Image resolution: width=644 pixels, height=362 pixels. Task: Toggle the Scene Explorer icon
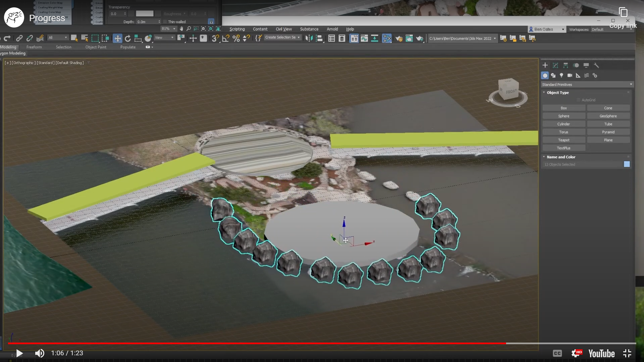tap(332, 38)
